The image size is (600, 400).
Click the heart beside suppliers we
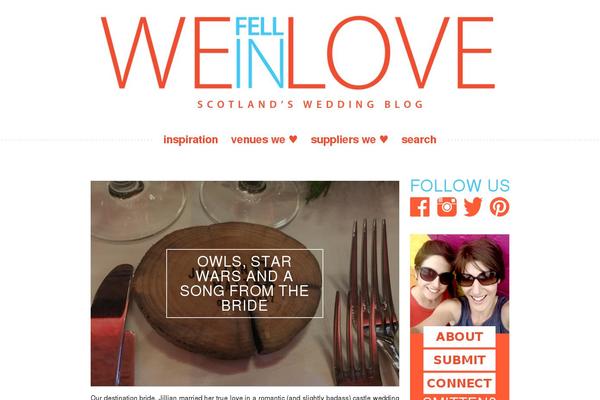pos(384,139)
